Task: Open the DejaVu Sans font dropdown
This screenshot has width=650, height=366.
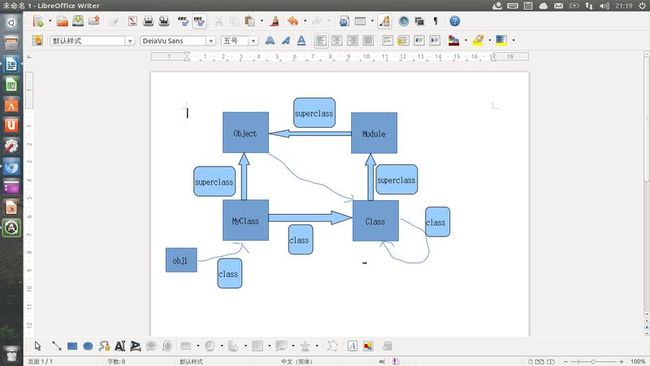Action: point(211,41)
